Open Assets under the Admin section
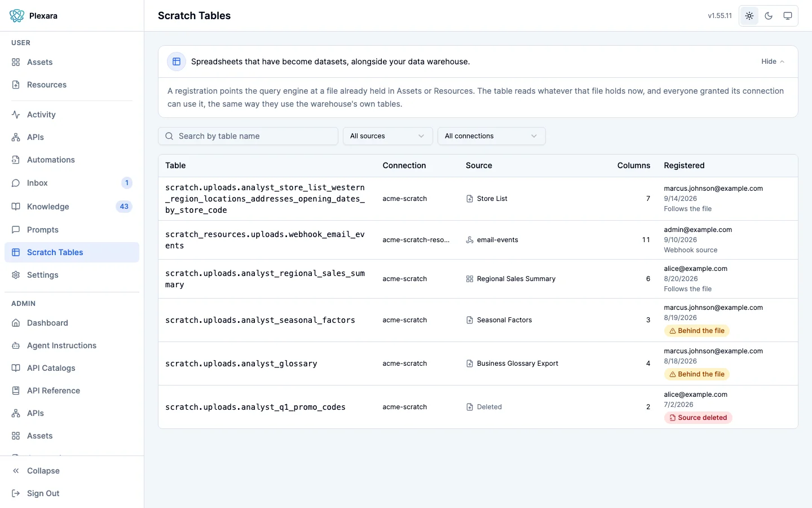Viewport: 812px width, 508px height. tap(72, 436)
